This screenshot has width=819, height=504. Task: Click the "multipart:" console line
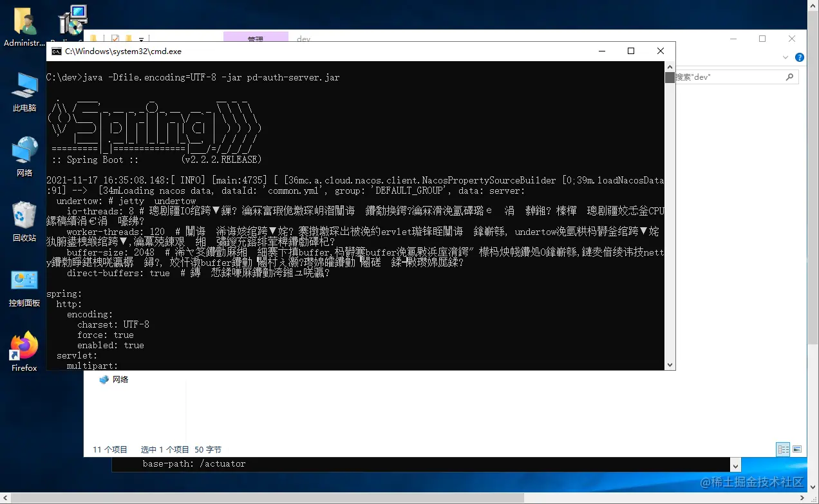[92, 366]
